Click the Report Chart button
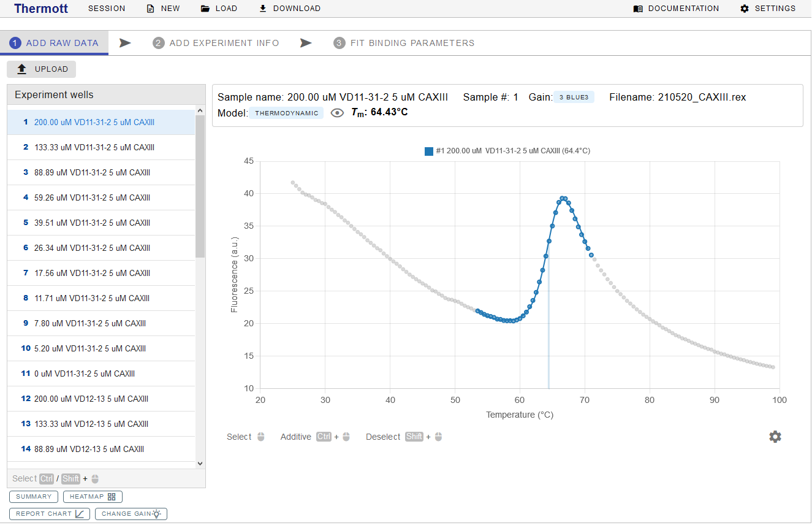Image resolution: width=812 pixels, height=525 pixels. pos(50,514)
